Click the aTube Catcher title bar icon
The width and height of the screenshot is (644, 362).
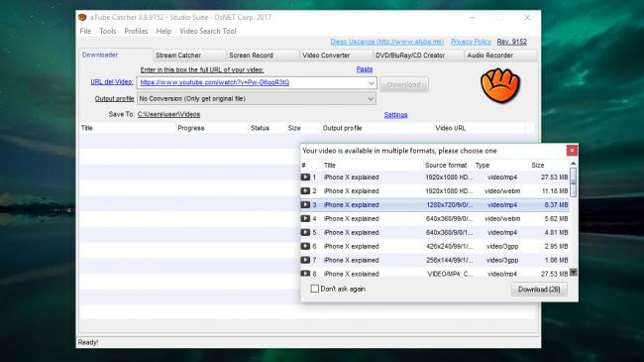[82, 17]
